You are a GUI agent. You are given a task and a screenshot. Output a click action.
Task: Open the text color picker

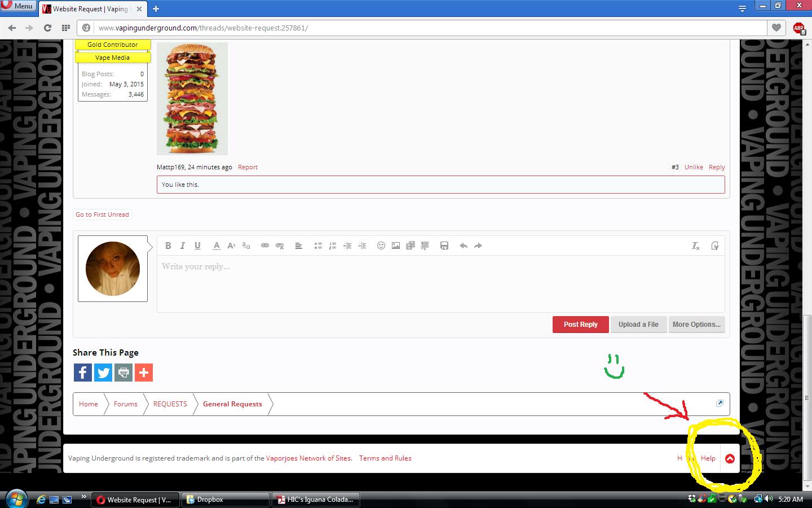217,246
